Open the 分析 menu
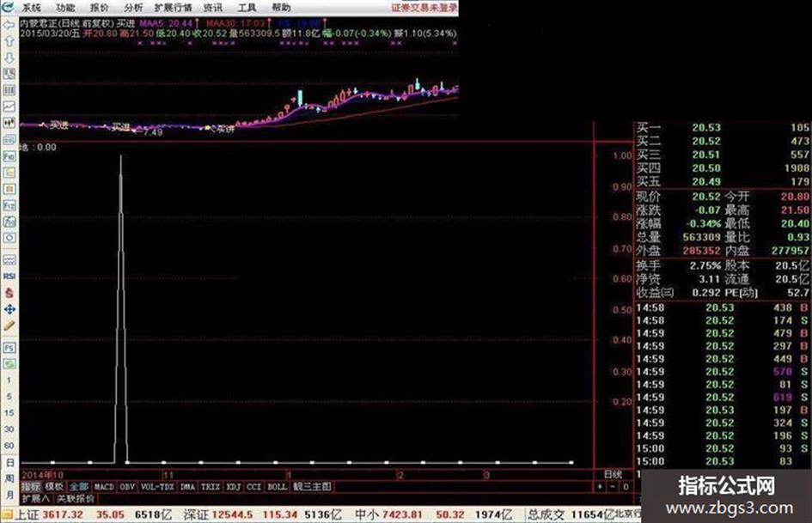Viewport: 812px width, 523px height. (133, 7)
